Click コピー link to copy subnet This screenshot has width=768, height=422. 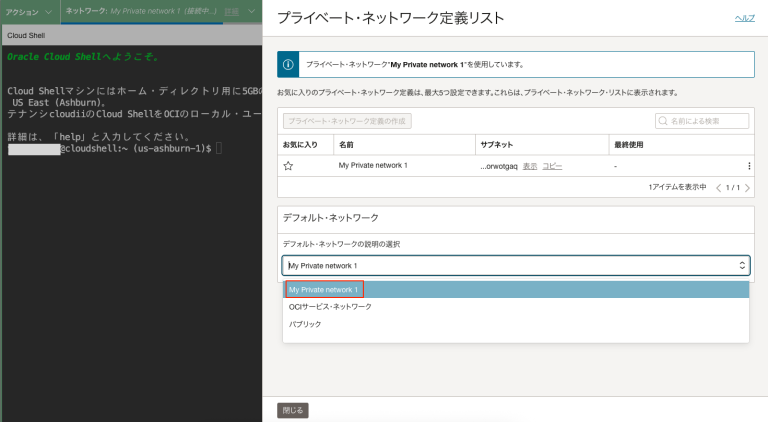pos(552,166)
